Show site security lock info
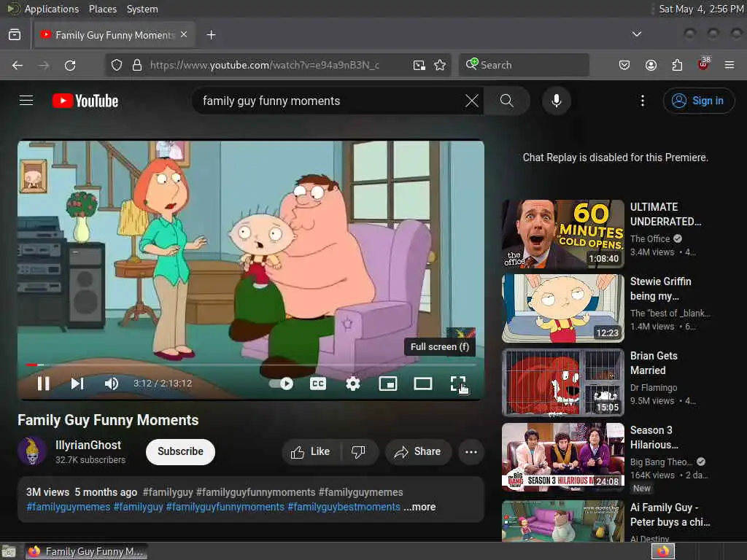This screenshot has width=747, height=560. (137, 65)
